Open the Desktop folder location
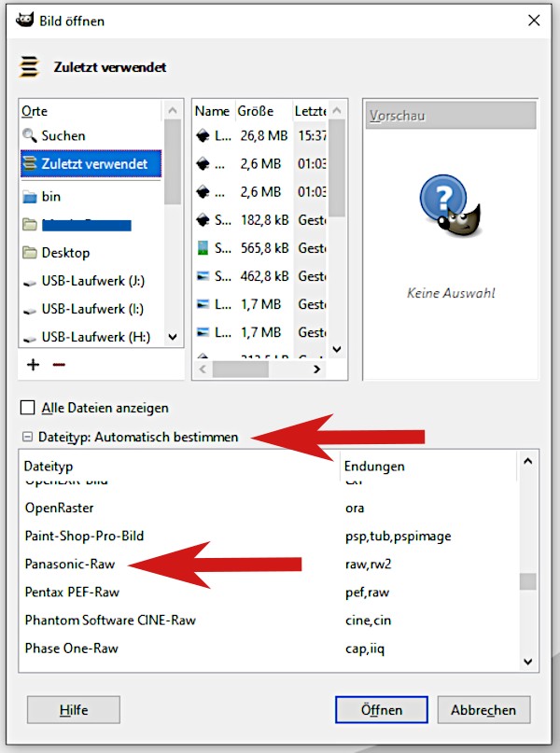This screenshot has height=753, width=560. pyautogui.click(x=64, y=253)
